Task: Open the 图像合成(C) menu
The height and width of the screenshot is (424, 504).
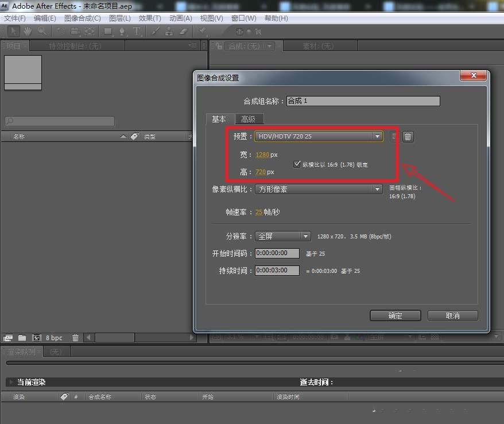Action: coord(82,18)
